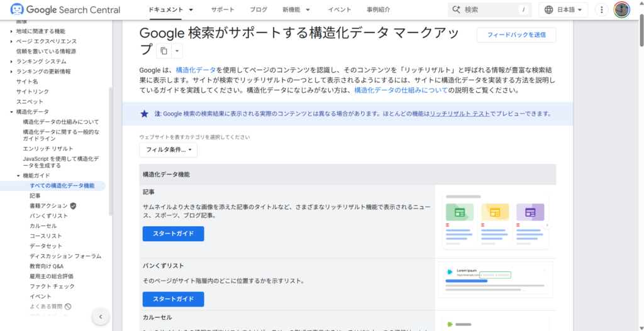Select すべての構造化データ機能 in sidebar
The width and height of the screenshot is (644, 331).
[62, 186]
